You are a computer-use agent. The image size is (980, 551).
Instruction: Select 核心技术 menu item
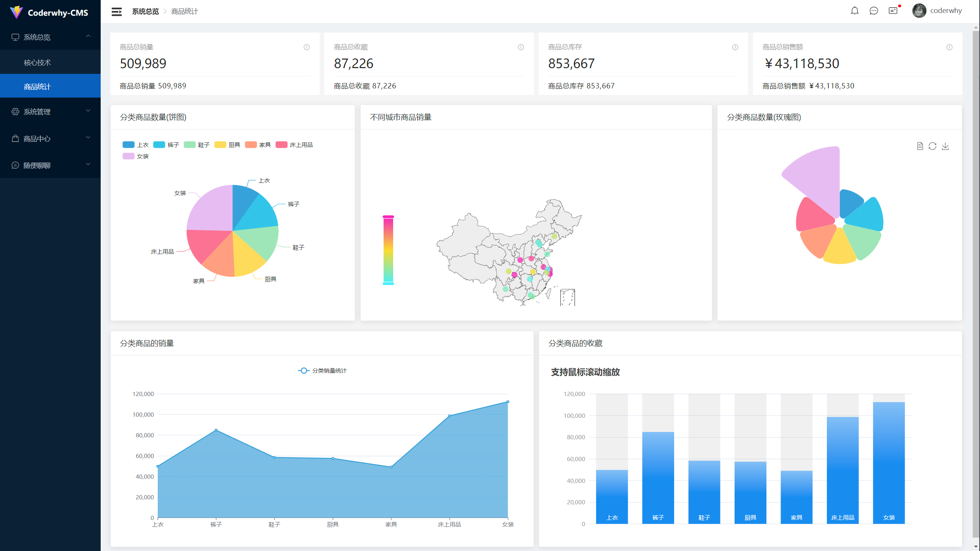click(38, 62)
